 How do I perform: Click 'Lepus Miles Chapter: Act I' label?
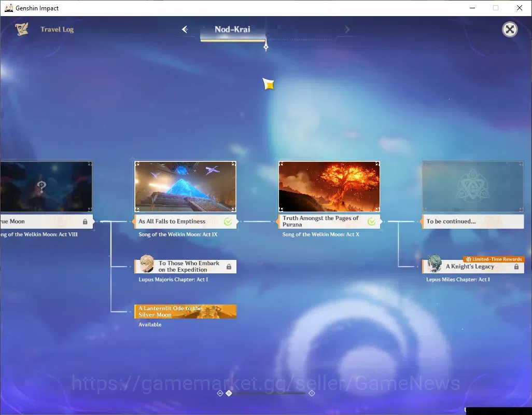pos(458,280)
